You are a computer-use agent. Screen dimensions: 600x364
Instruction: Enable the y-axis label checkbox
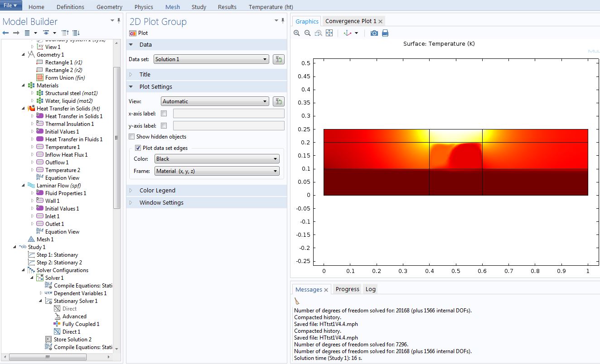coord(164,126)
